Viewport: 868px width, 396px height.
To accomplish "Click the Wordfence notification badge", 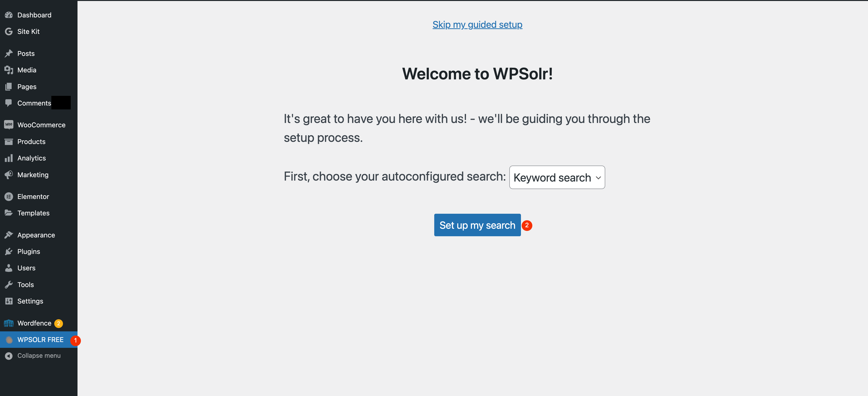I will pyautogui.click(x=59, y=323).
